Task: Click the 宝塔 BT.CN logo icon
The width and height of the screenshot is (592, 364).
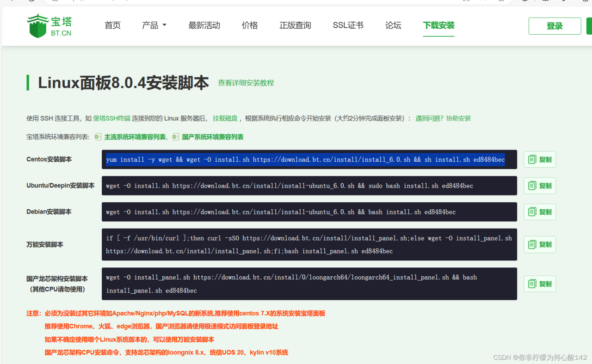Action: [37, 25]
